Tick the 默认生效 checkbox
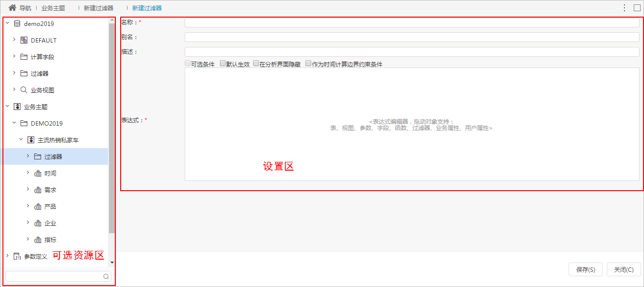The height and width of the screenshot is (287, 644). coord(223,63)
